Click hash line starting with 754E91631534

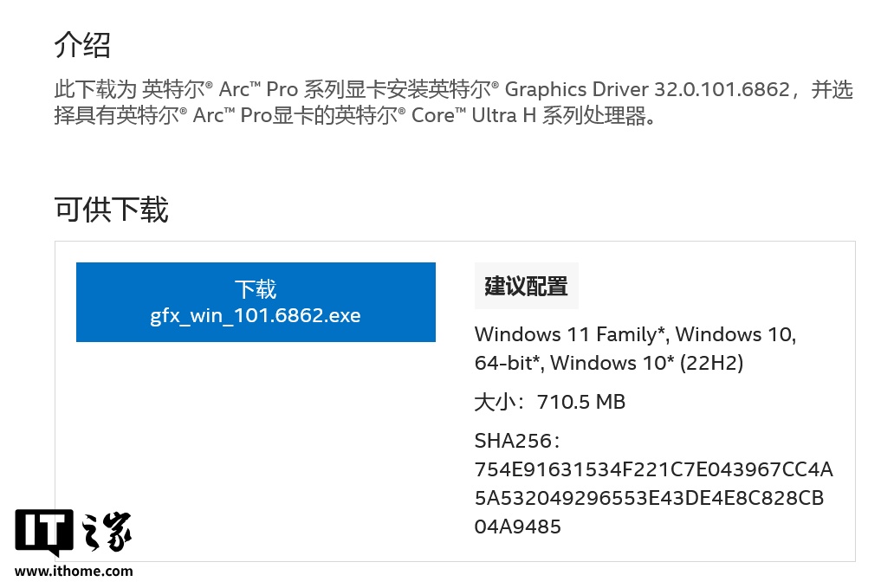653,469
